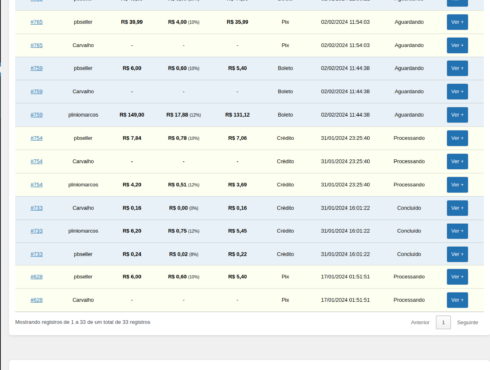
Task: Click Aguardando status in #759 Carvalho row
Action: [x=409, y=92]
